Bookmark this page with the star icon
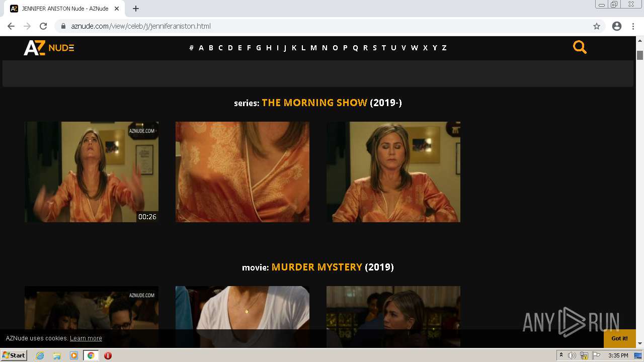 pyautogui.click(x=597, y=26)
